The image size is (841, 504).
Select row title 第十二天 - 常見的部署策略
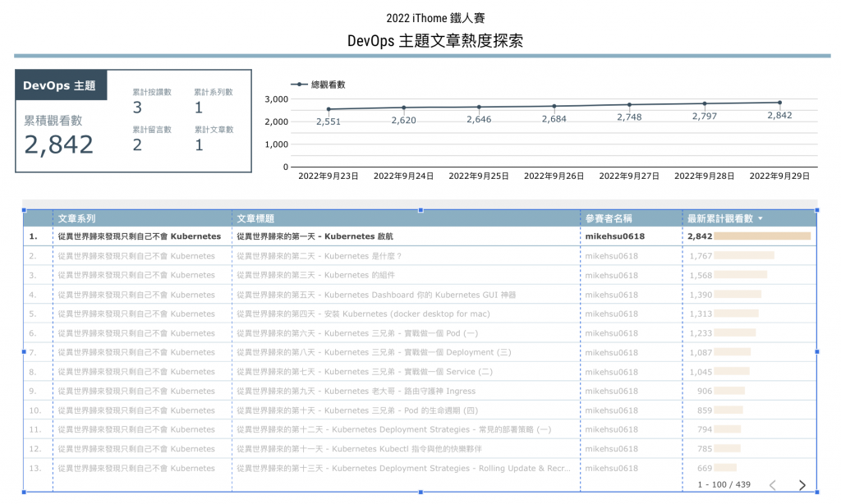click(393, 429)
